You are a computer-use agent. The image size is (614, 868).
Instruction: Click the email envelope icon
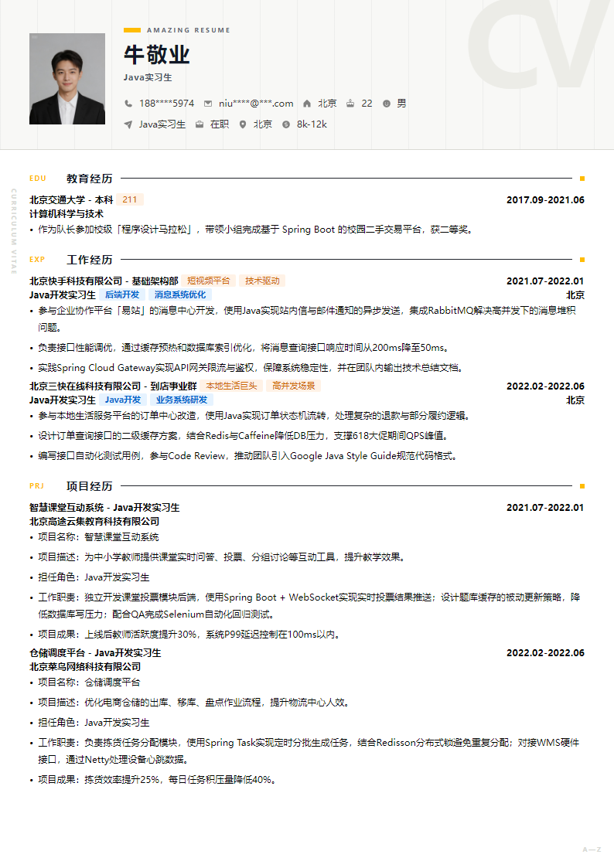(207, 104)
